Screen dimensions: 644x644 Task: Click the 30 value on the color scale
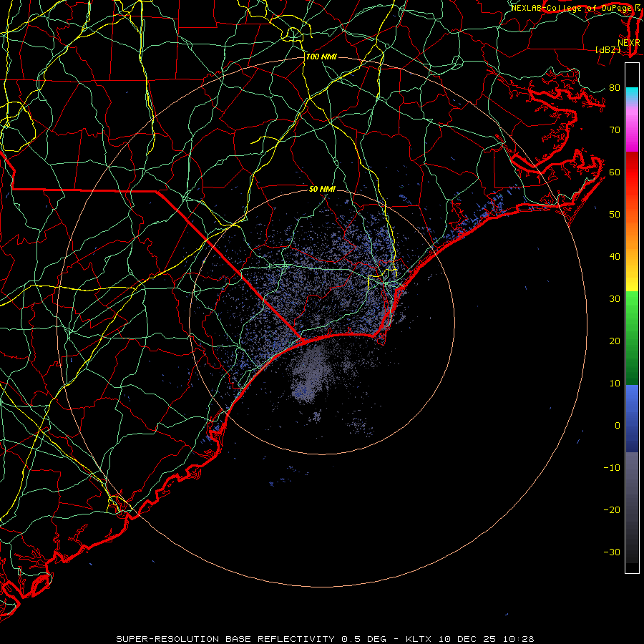coord(615,298)
